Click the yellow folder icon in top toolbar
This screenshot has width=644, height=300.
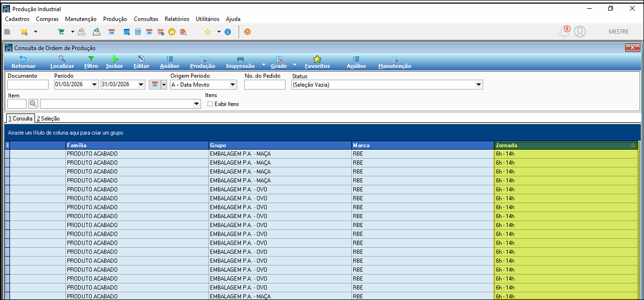[24, 32]
